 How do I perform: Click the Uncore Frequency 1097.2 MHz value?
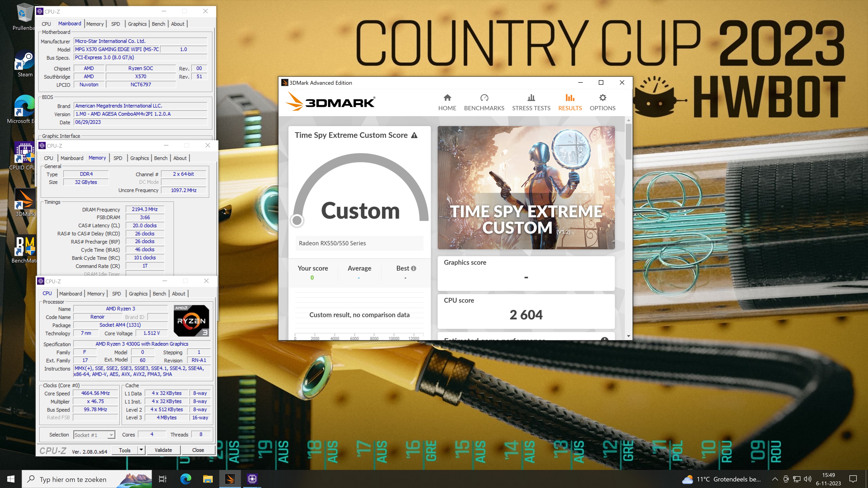pos(184,190)
